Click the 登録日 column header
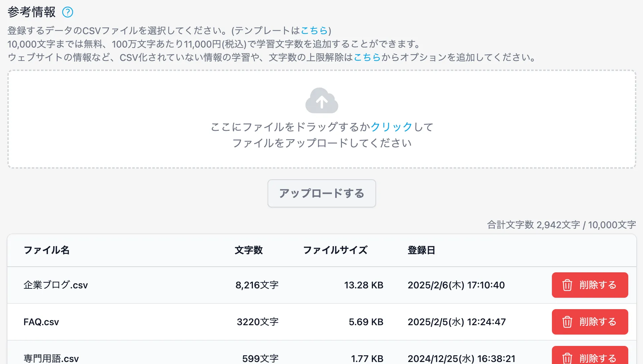Image resolution: width=643 pixels, height=364 pixels. click(421, 250)
